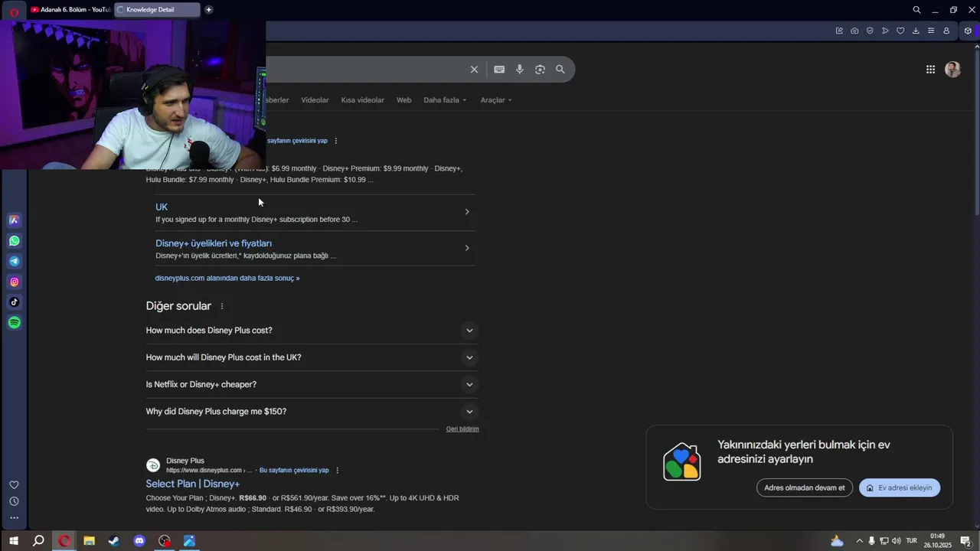Open Spotify in the sidebar
Screen dimensions: 980x551
14,323
